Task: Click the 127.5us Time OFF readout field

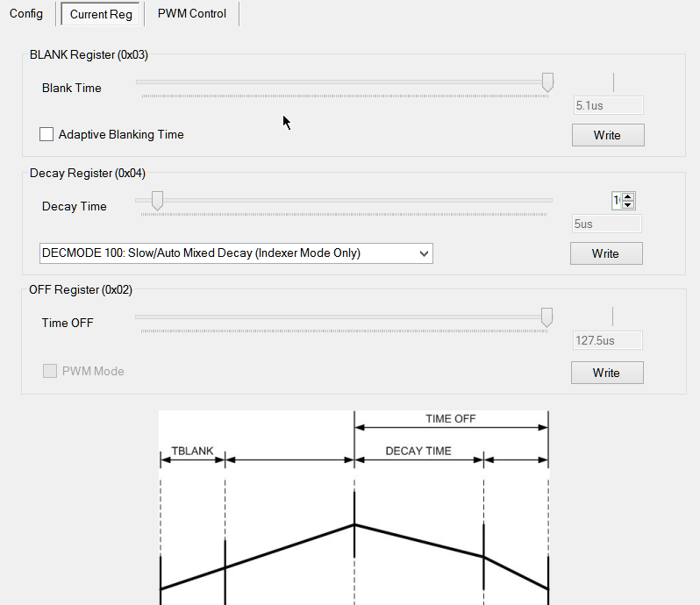Action: click(x=608, y=340)
